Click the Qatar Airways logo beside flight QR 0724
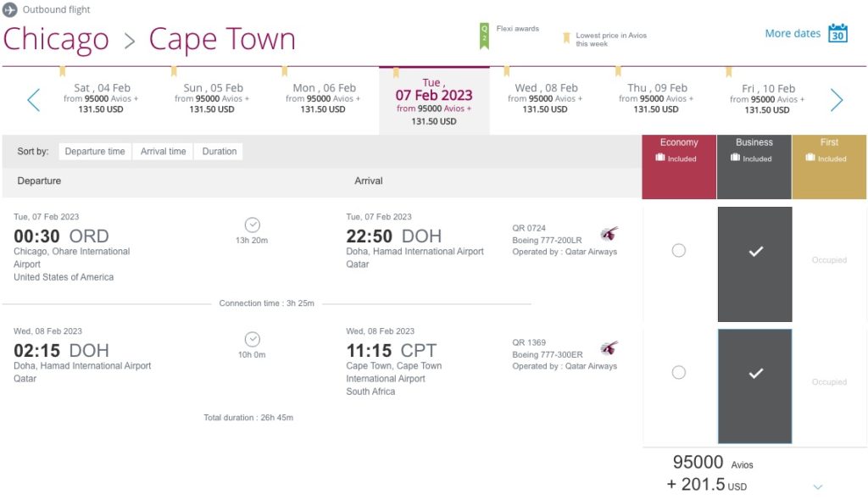 (x=609, y=231)
